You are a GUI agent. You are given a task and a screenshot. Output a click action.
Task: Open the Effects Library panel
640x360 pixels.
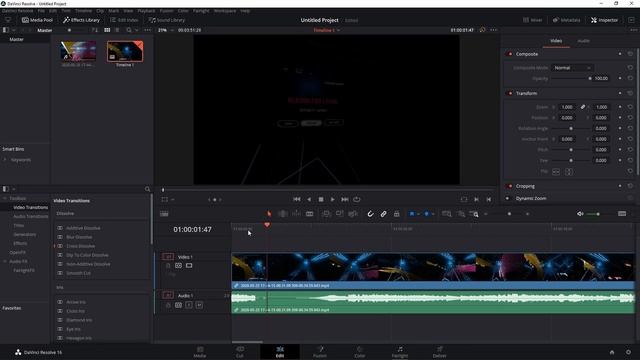coord(82,20)
